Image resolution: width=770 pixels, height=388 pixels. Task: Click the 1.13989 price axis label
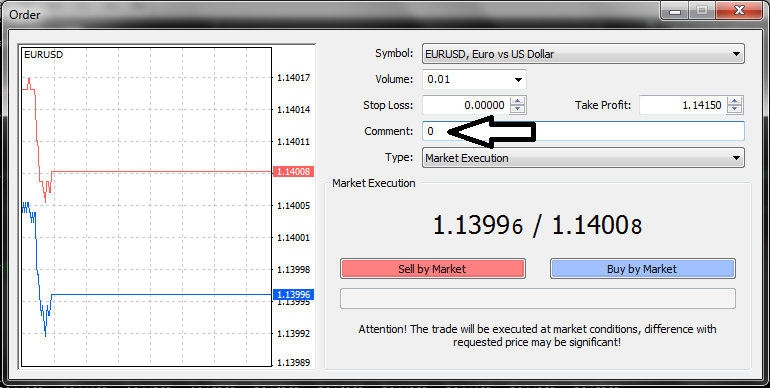coord(294,362)
